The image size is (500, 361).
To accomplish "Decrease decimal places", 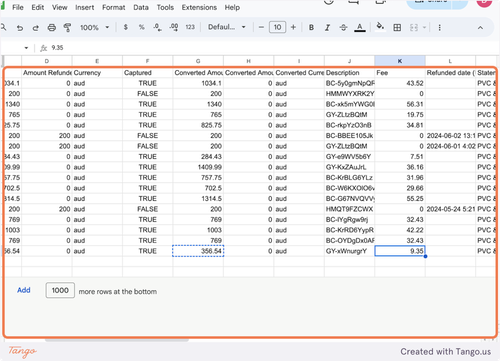I will [x=157, y=27].
